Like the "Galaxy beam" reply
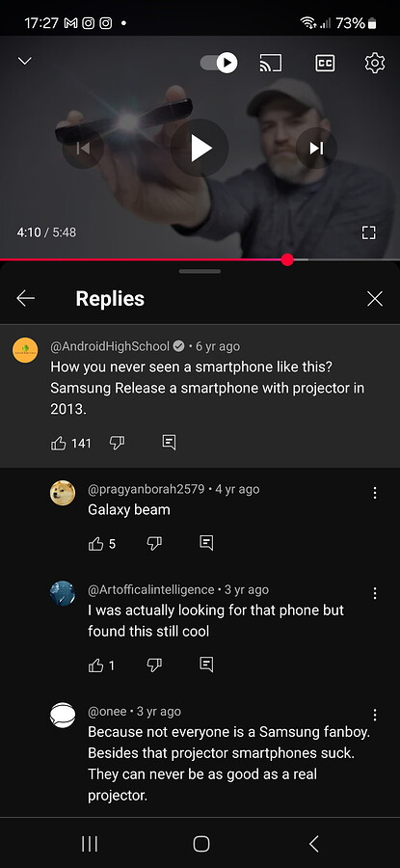 point(95,544)
